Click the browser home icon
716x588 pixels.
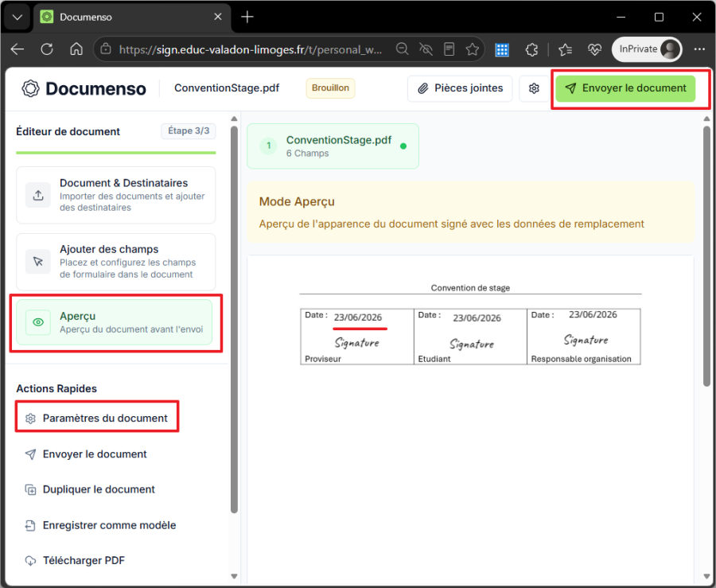tap(76, 49)
